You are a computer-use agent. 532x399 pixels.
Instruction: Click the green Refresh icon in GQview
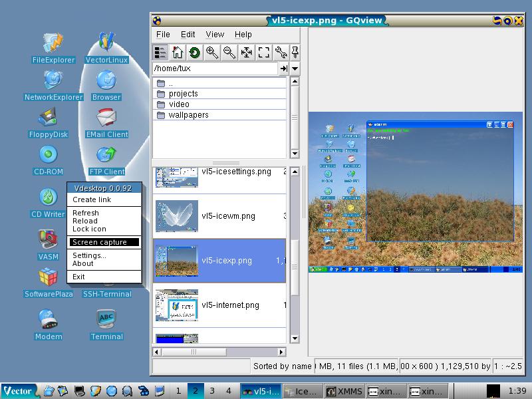195,53
